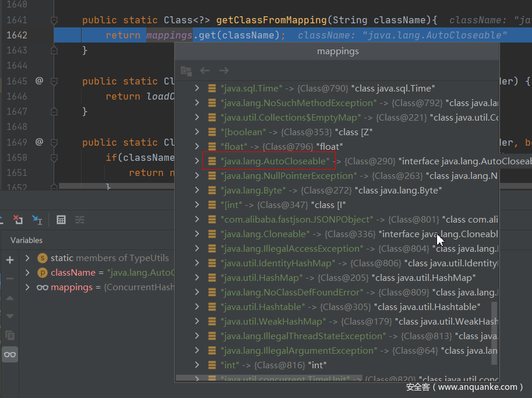Toggle code fold marker at line 1649
532x398 pixels.
pyautogui.click(x=54, y=142)
